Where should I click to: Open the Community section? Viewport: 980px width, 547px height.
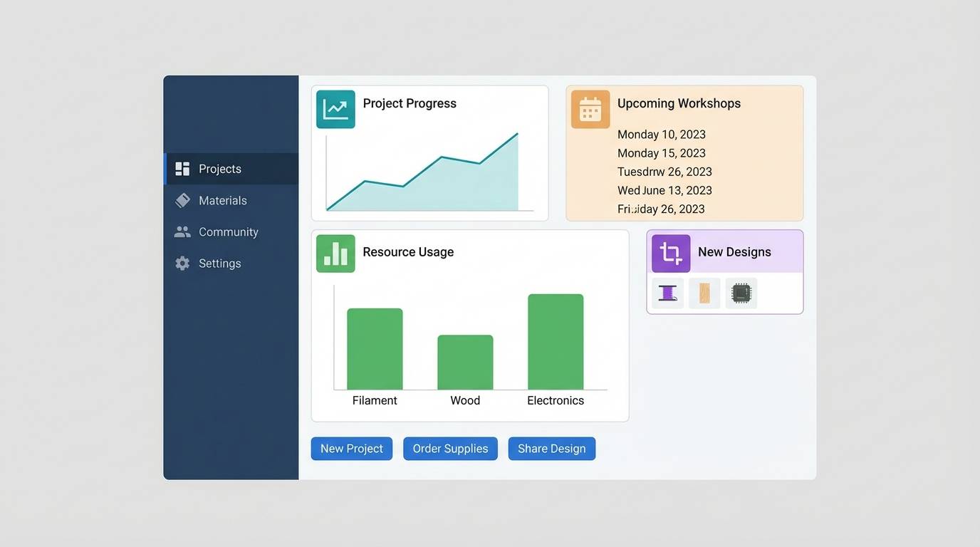coord(228,231)
